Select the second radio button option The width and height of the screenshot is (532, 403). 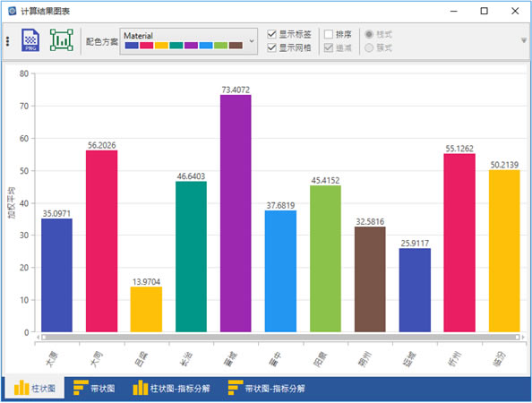click(x=369, y=47)
